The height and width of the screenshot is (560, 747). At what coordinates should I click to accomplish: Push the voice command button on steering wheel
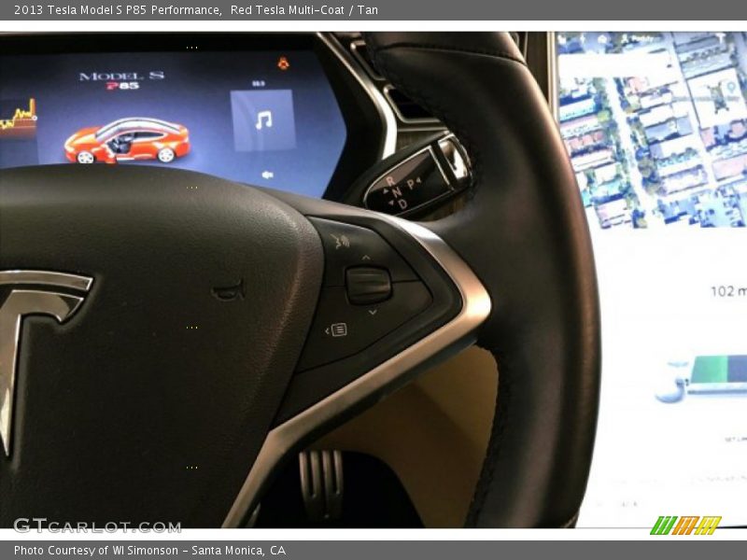pos(340,241)
